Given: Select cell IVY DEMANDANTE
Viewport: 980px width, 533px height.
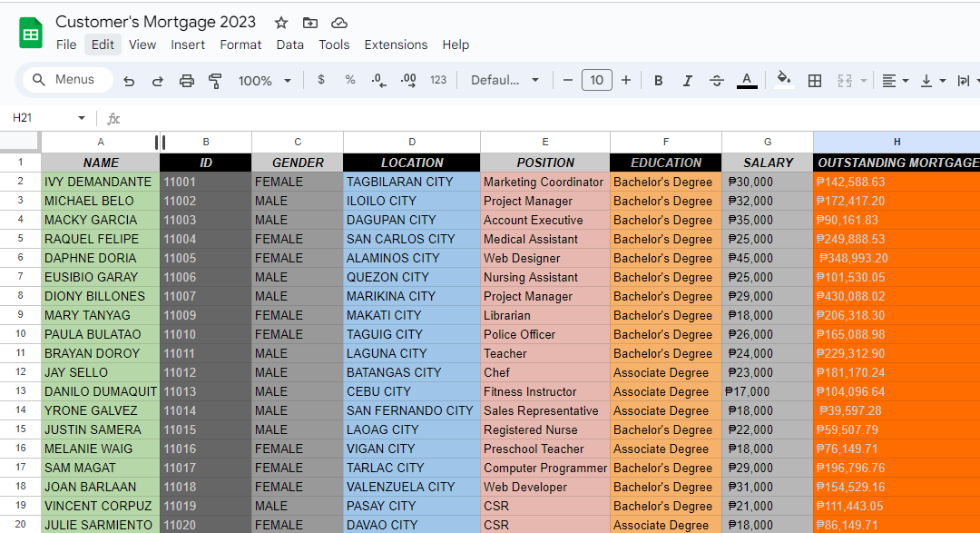Looking at the screenshot, I should 101,182.
